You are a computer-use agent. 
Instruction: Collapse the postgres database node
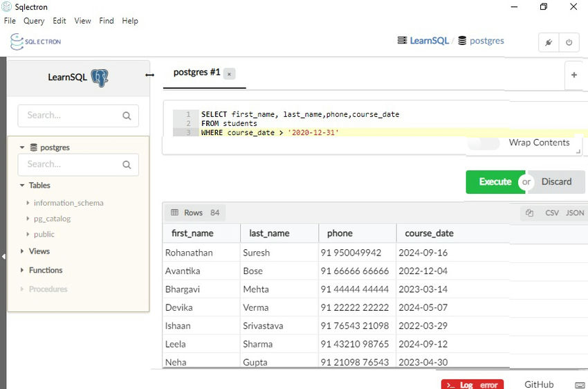[22, 147]
